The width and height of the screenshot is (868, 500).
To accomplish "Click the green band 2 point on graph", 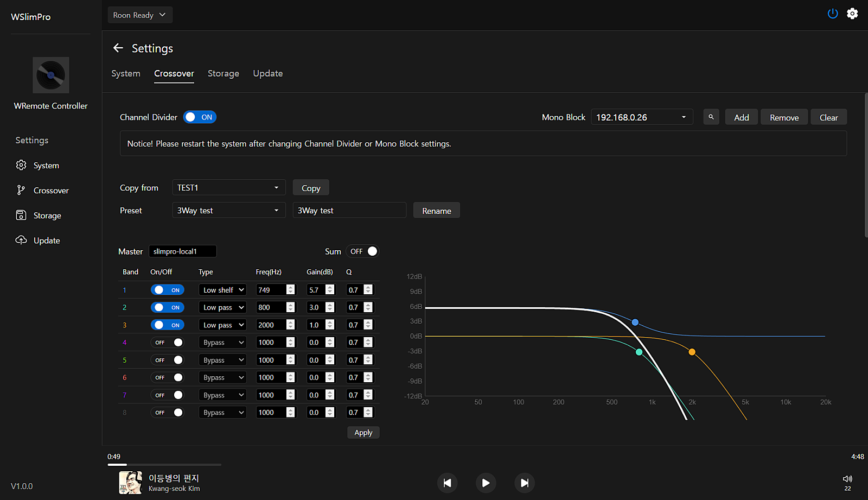I will pyautogui.click(x=639, y=352).
